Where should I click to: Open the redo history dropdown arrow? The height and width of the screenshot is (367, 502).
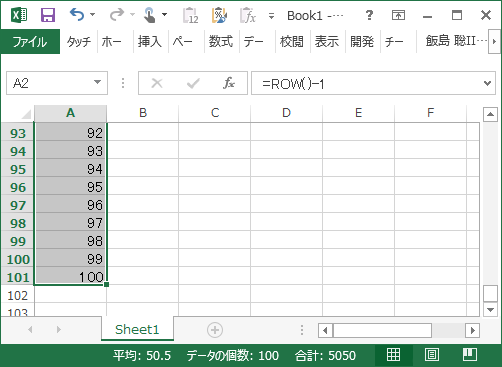pos(132,15)
